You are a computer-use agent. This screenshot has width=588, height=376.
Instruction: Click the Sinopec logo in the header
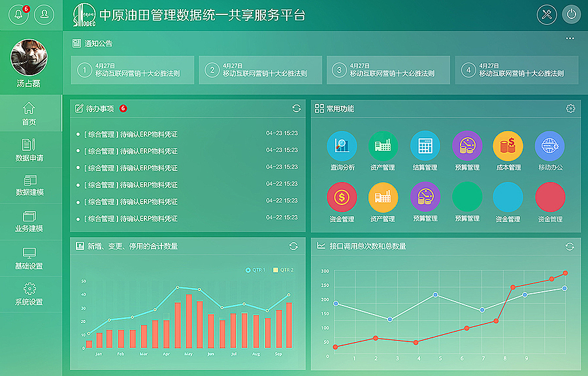coord(84,16)
